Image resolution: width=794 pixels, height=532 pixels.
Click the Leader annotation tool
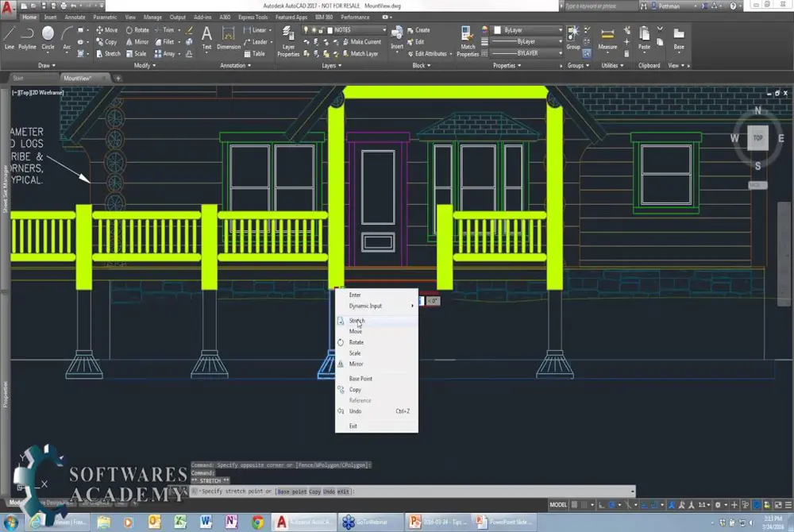tap(255, 42)
